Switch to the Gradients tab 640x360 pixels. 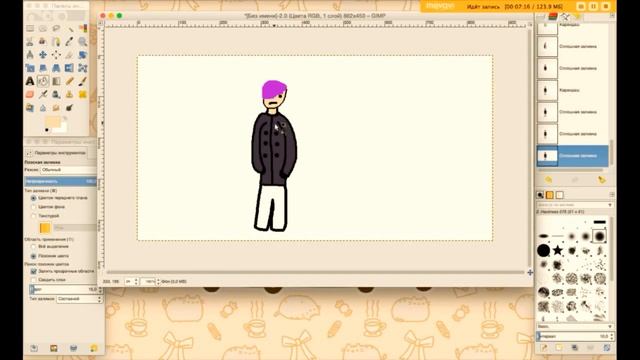pos(560,195)
